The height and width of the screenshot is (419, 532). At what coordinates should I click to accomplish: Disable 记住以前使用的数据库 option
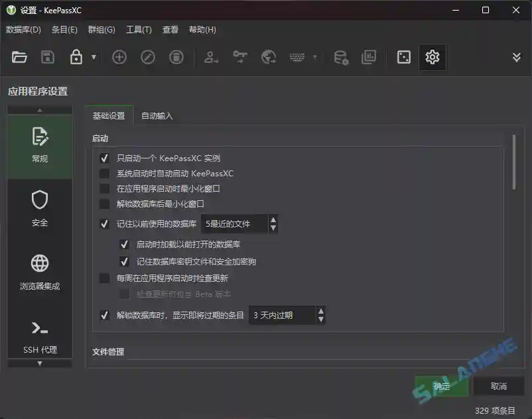104,224
